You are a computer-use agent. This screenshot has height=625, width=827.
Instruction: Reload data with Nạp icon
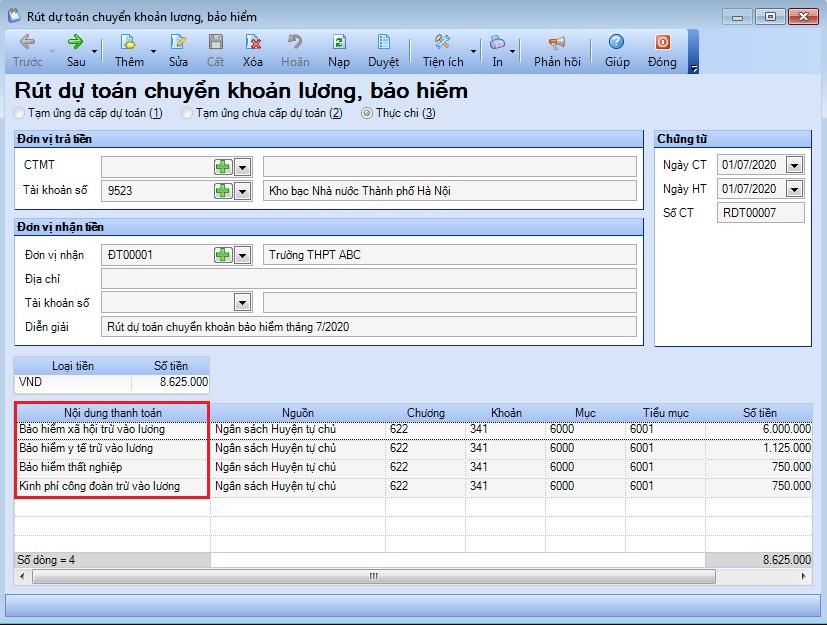pyautogui.click(x=339, y=42)
